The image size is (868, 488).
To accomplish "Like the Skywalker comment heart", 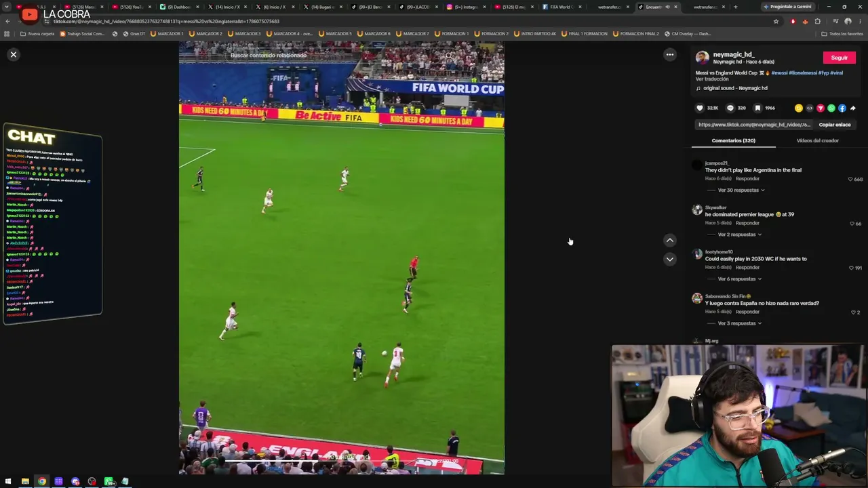I will tap(852, 224).
